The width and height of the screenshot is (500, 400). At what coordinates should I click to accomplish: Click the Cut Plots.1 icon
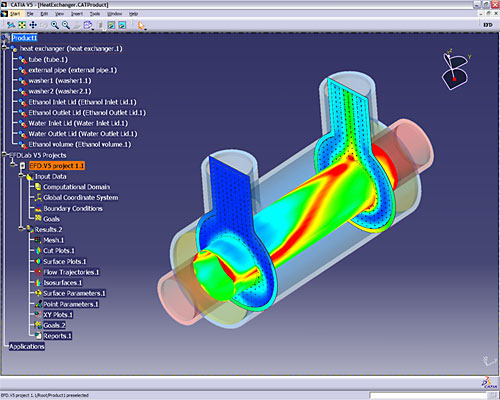tap(38, 251)
